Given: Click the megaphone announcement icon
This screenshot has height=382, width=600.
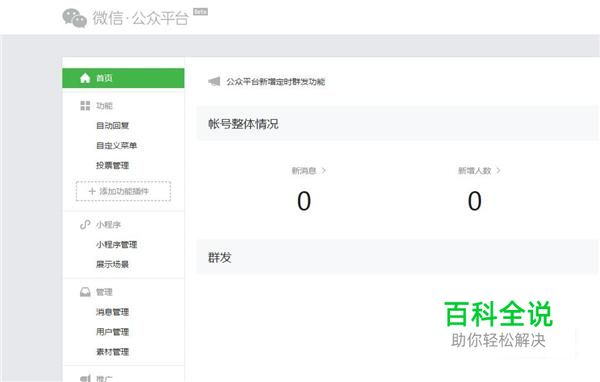Looking at the screenshot, I should (x=214, y=82).
